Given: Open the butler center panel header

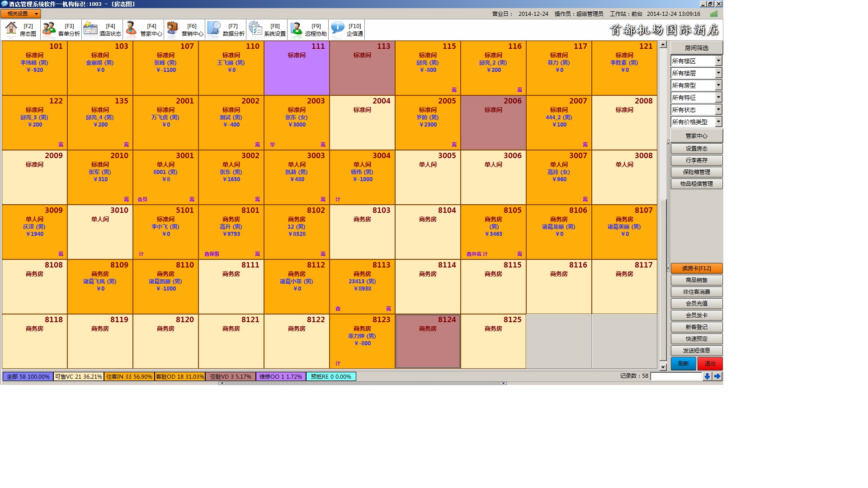Looking at the screenshot, I should [x=696, y=136].
